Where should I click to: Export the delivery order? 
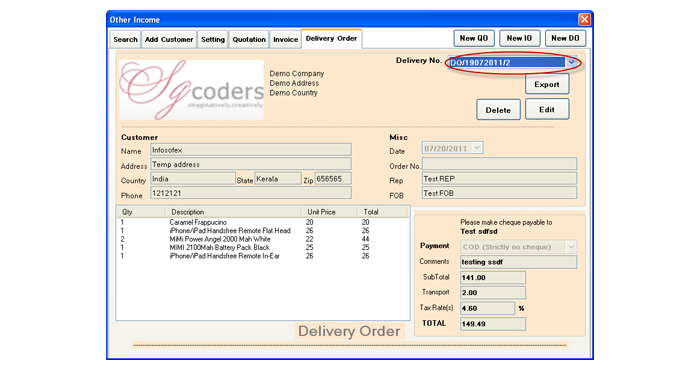click(x=547, y=84)
